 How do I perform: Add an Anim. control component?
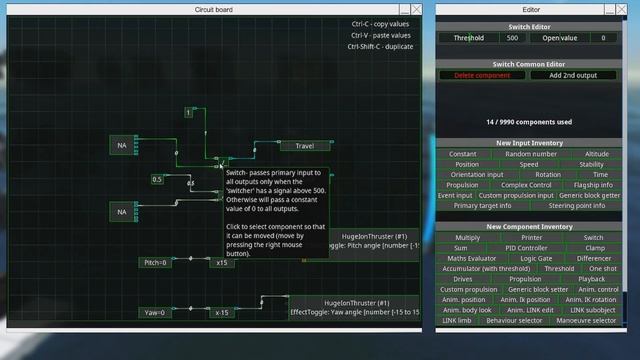pos(598,289)
